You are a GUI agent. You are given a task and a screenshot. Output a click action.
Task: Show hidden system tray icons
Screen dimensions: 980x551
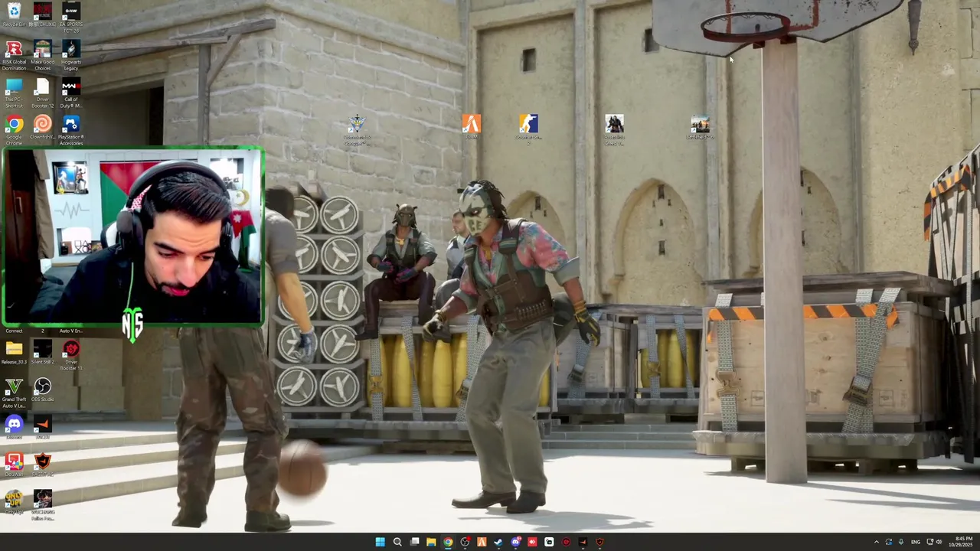pos(877,542)
